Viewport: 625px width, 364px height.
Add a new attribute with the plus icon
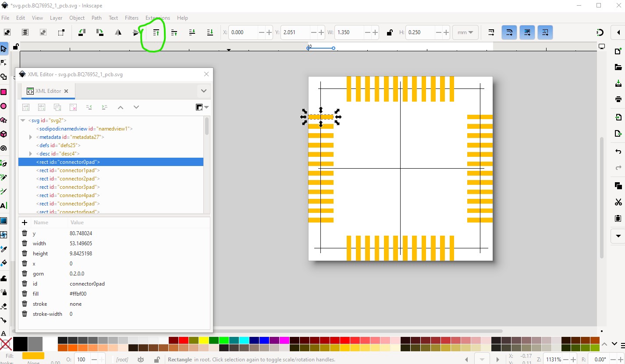pos(25,223)
